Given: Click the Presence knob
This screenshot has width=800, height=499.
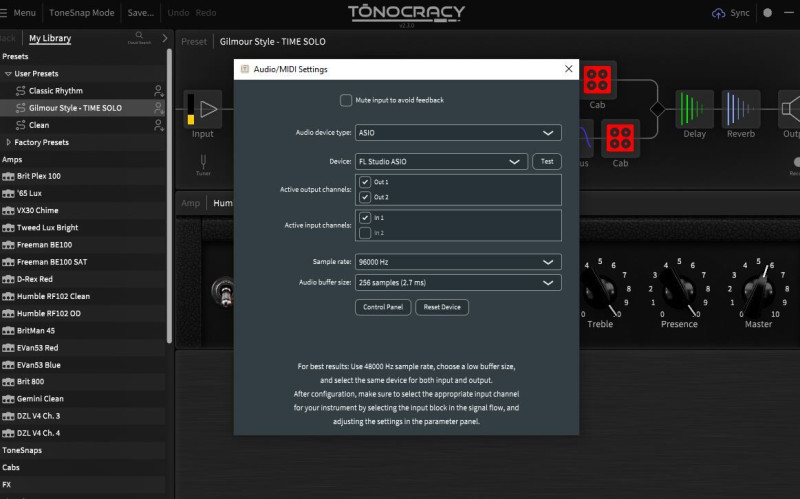Looking at the screenshot, I should 679,291.
